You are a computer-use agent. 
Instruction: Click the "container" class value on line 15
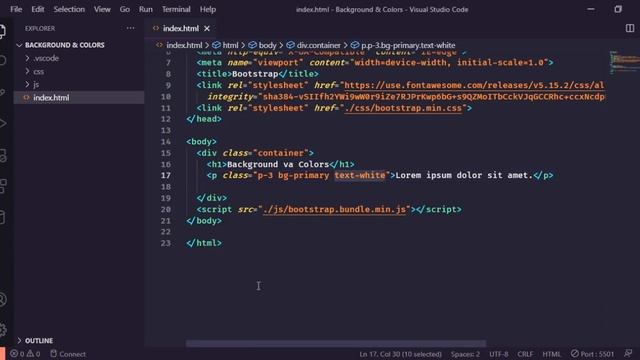tap(281, 153)
